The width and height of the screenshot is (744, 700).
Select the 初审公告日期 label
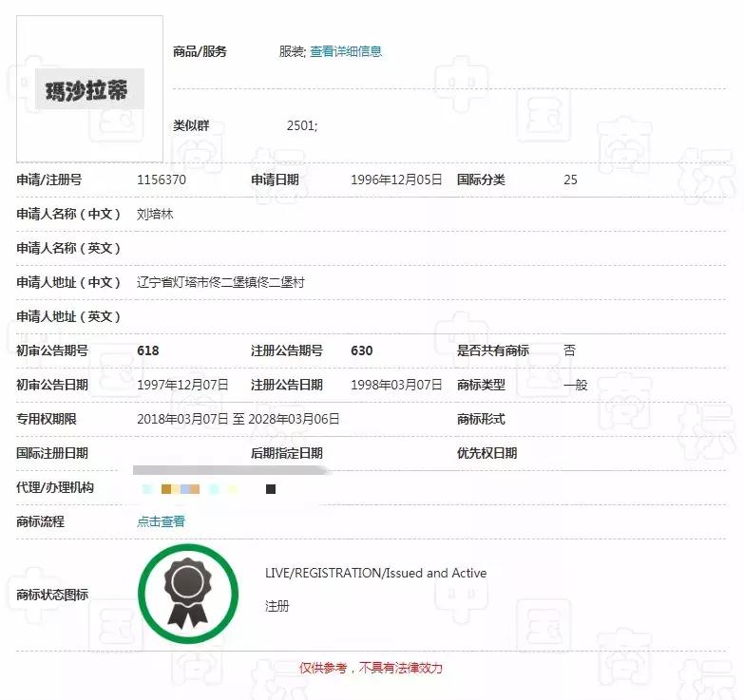52,385
